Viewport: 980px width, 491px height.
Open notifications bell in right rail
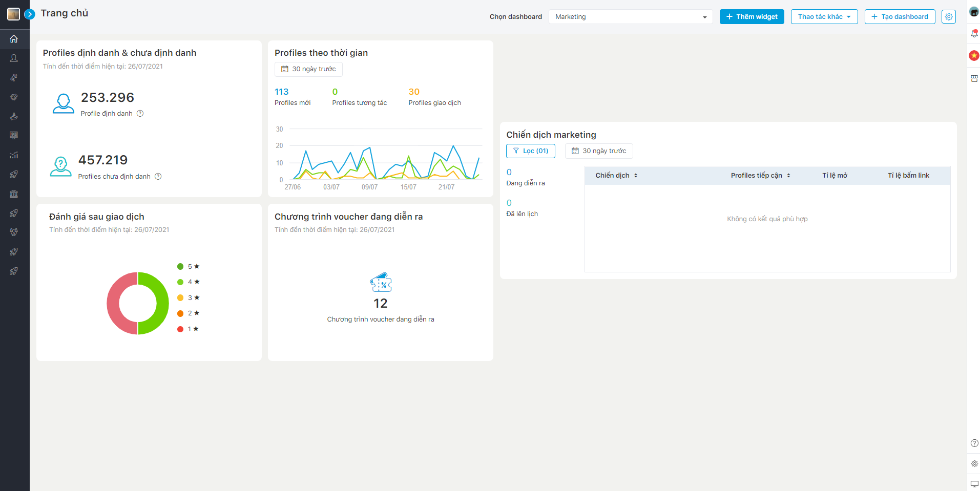974,34
